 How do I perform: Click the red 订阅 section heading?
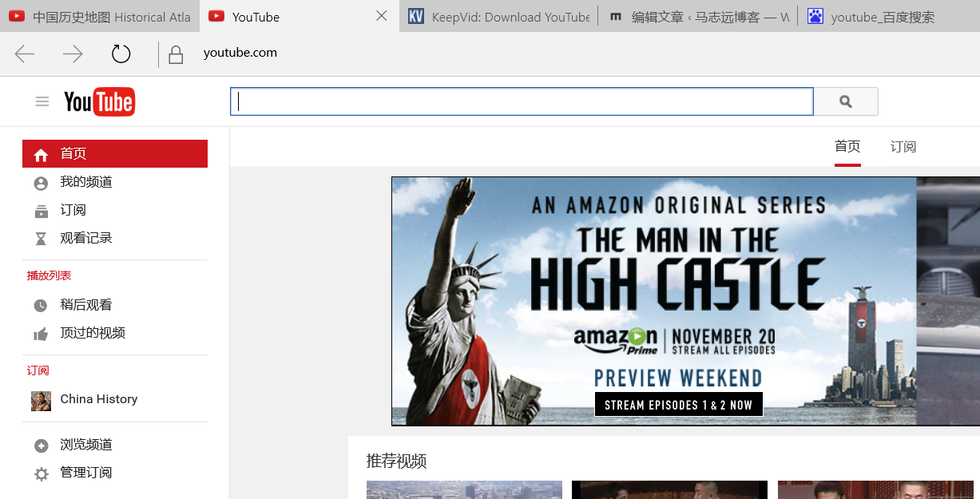(x=38, y=370)
